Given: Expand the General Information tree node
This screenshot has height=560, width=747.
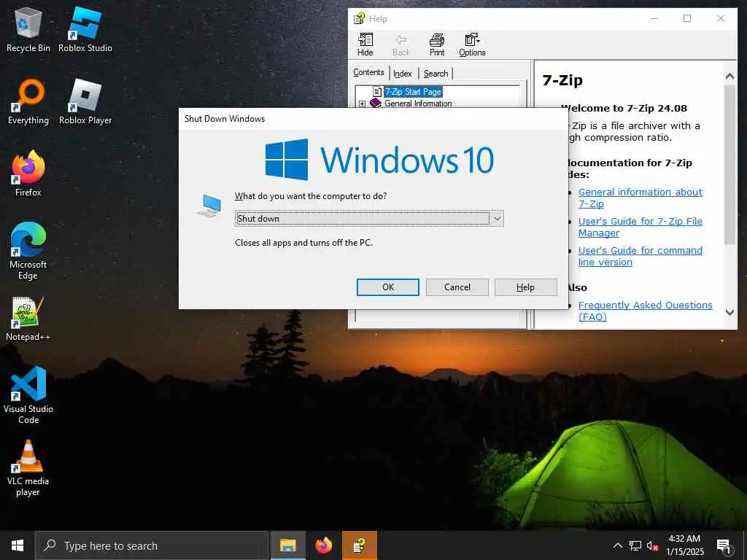Looking at the screenshot, I should tap(362, 104).
